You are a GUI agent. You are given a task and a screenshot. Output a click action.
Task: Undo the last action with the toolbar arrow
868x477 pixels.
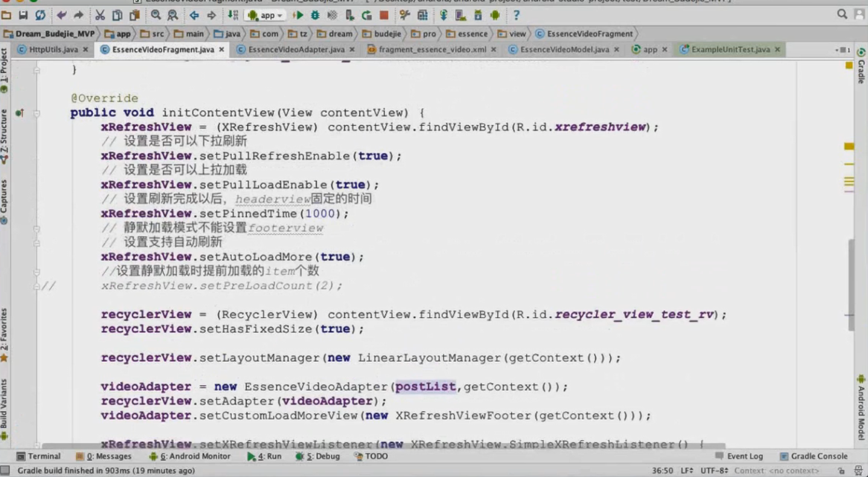[62, 15]
